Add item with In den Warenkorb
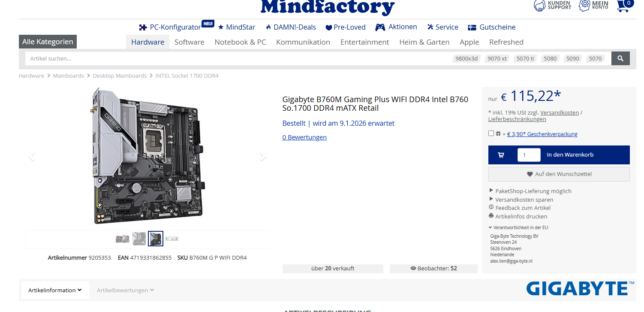Image resolution: width=644 pixels, height=312 pixels. 559,155
